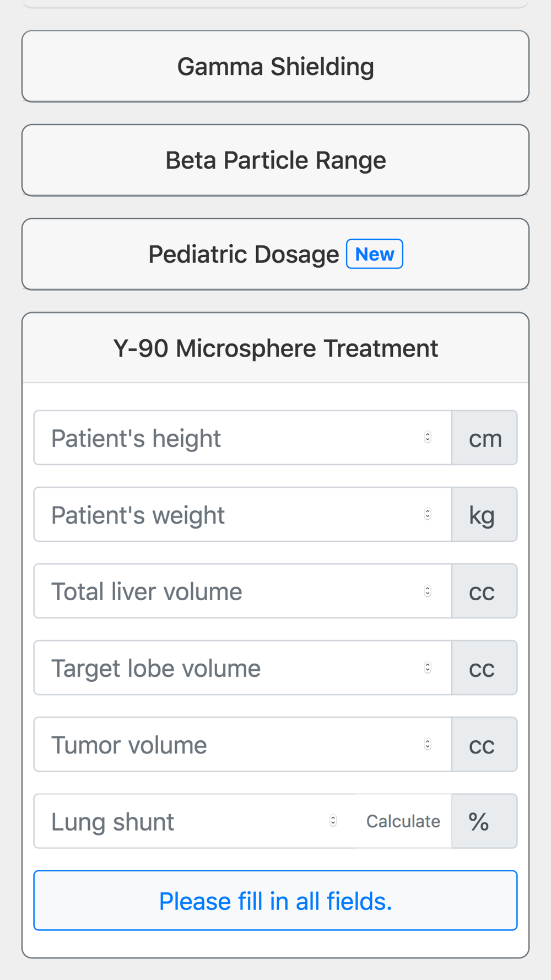Click the Total liver volume stepper

tap(428, 591)
